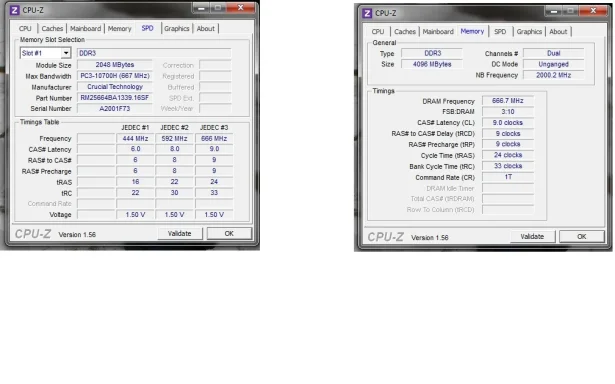
Task: Click the NB Frequency 2000.2 MHz value
Action: (x=553, y=75)
